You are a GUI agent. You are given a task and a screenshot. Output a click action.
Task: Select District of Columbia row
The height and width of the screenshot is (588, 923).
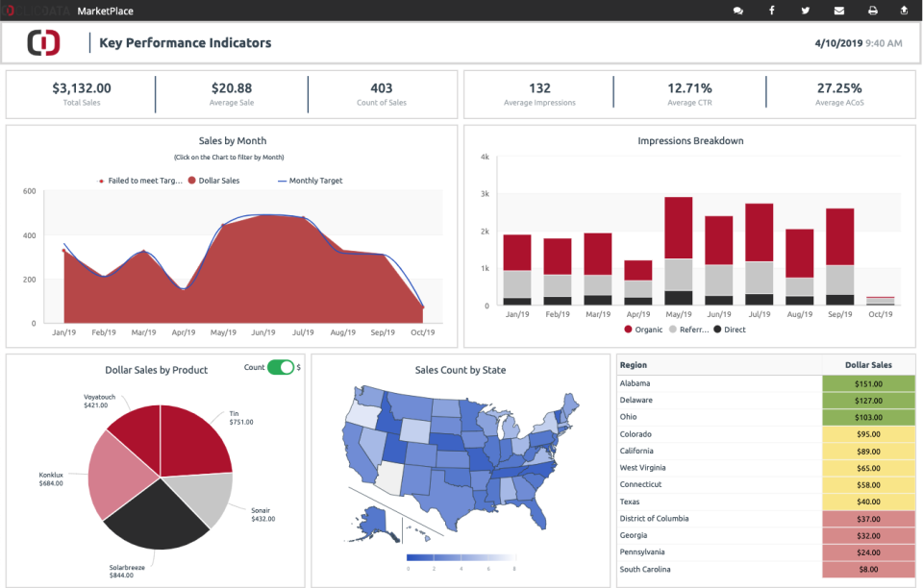[x=766, y=519]
